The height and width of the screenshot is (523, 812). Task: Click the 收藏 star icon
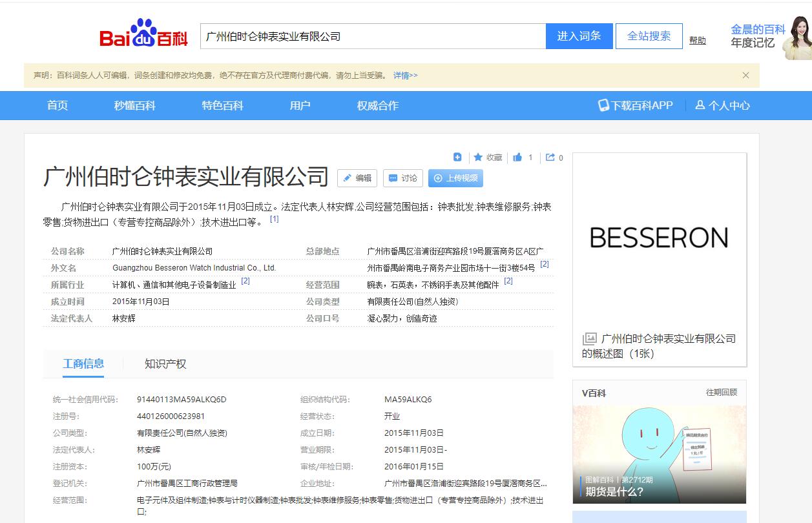tap(478, 157)
